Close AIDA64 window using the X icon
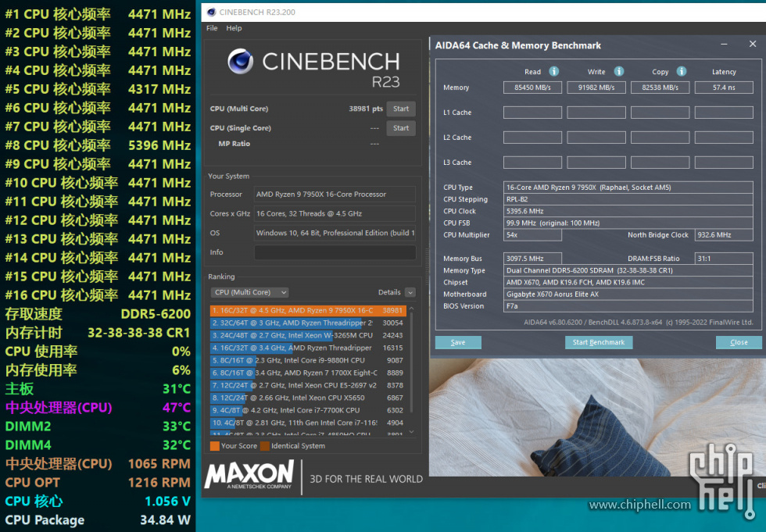Viewport: 766px width, 532px height. click(x=752, y=45)
